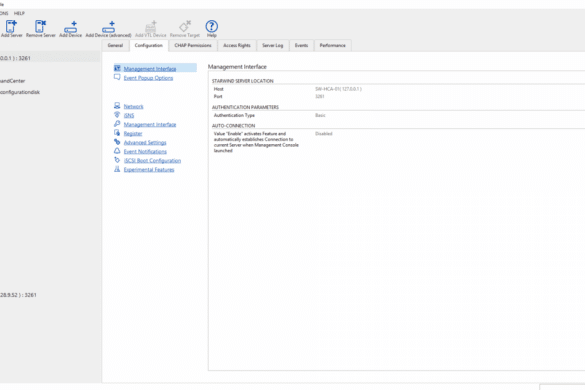This screenshot has width=585, height=390.
Task: Click the Network icon in configuration list
Action: (117, 106)
